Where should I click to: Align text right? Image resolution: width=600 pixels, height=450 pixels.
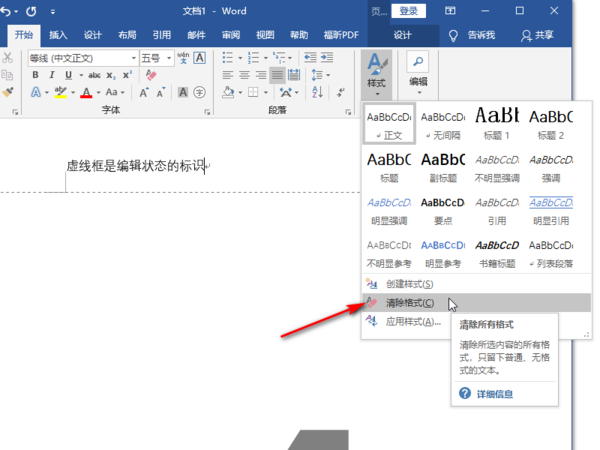tap(261, 75)
